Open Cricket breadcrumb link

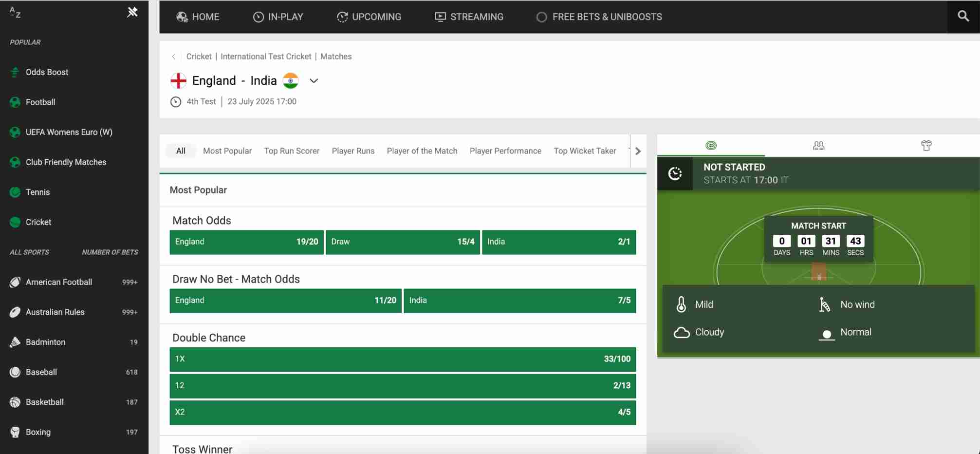coord(199,57)
